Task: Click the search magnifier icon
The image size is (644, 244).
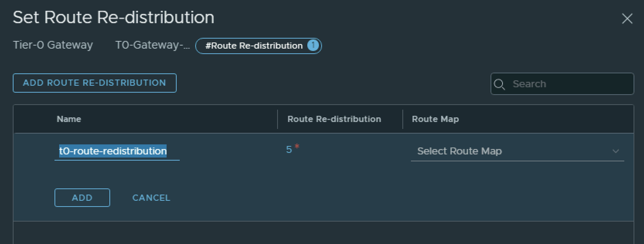Action: pyautogui.click(x=499, y=84)
